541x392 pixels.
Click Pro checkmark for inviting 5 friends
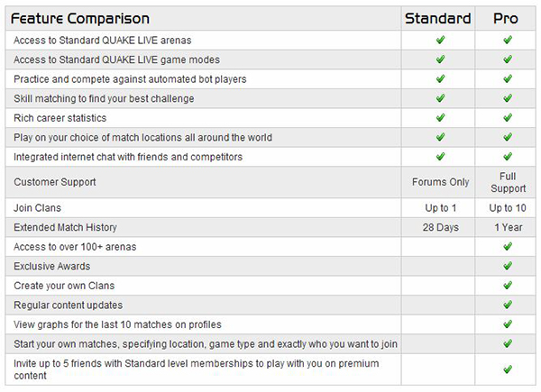508,369
